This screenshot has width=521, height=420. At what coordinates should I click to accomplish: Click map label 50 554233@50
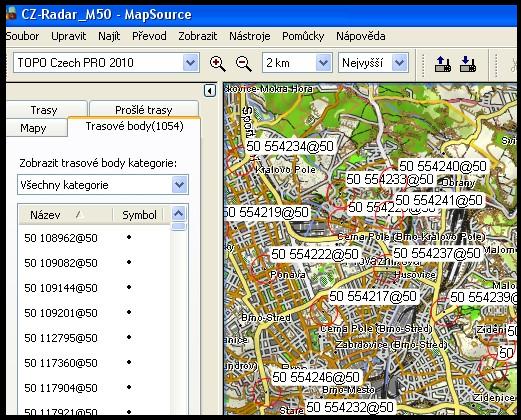click(390, 179)
